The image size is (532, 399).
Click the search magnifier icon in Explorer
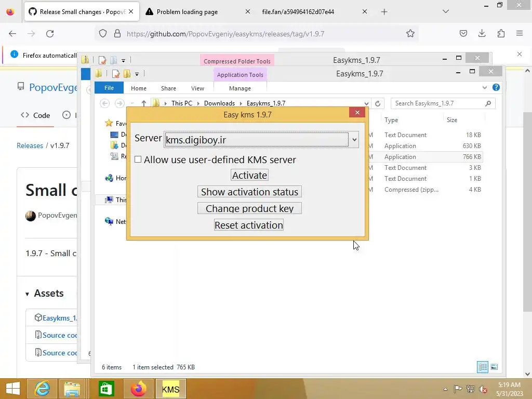[x=488, y=103]
